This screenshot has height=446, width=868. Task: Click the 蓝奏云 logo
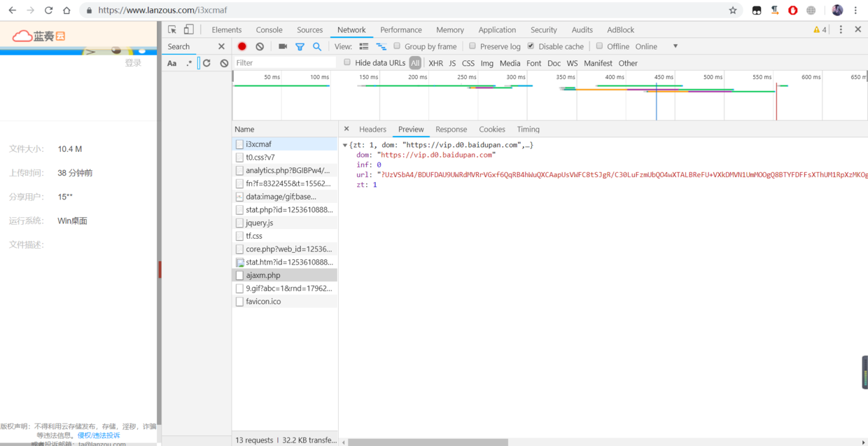tap(38, 36)
